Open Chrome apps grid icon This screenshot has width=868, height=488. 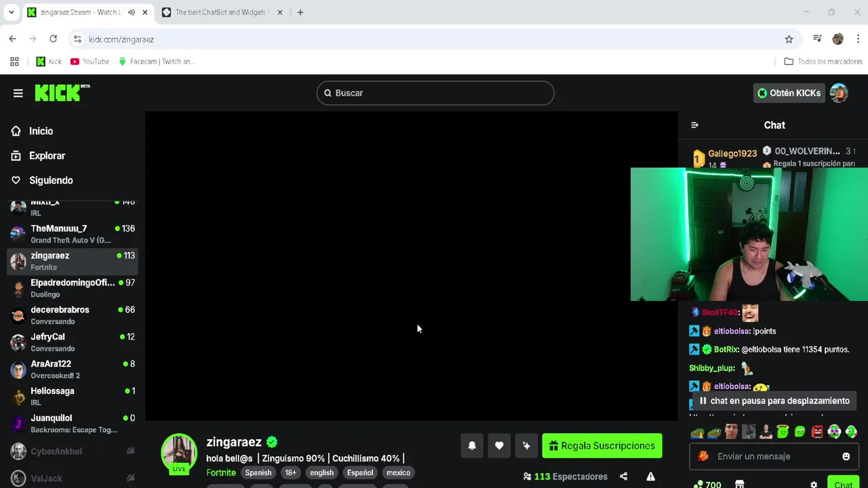(14, 62)
